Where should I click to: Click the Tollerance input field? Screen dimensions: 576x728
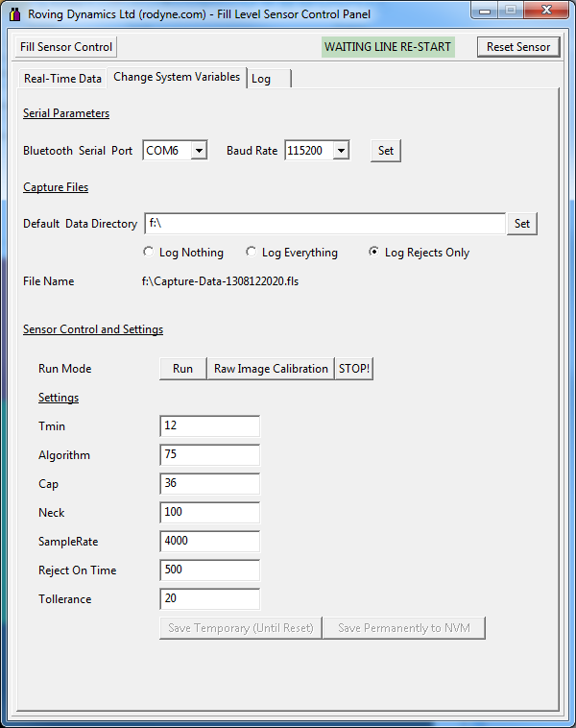coord(210,599)
